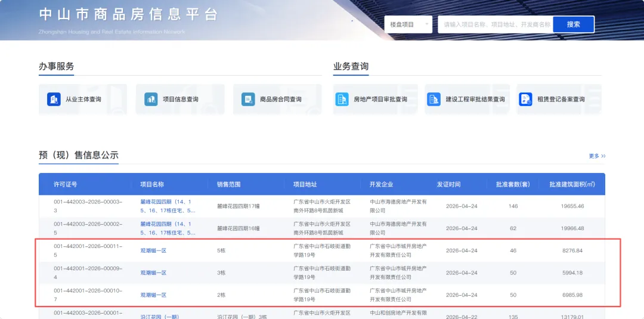Open 麓峰花园四期 project link for 17幢
Image resolution: width=644 pixels, height=319 pixels.
[168, 206]
